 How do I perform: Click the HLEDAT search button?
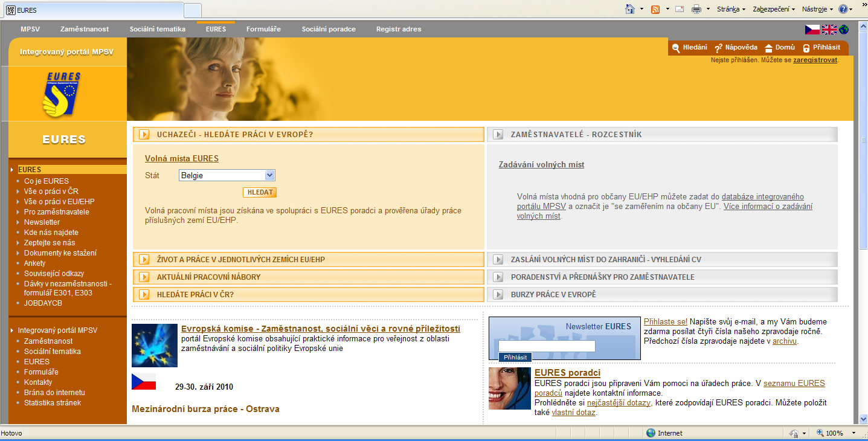260,193
